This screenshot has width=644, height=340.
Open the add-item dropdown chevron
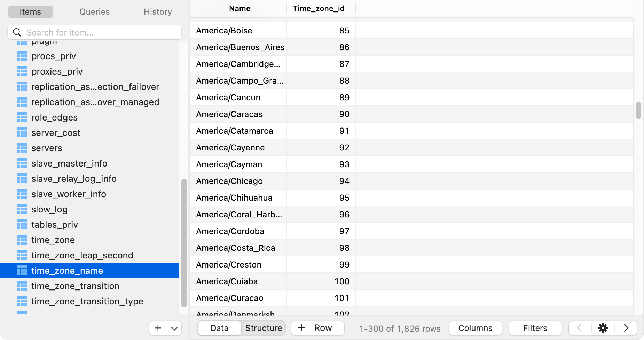click(x=174, y=328)
